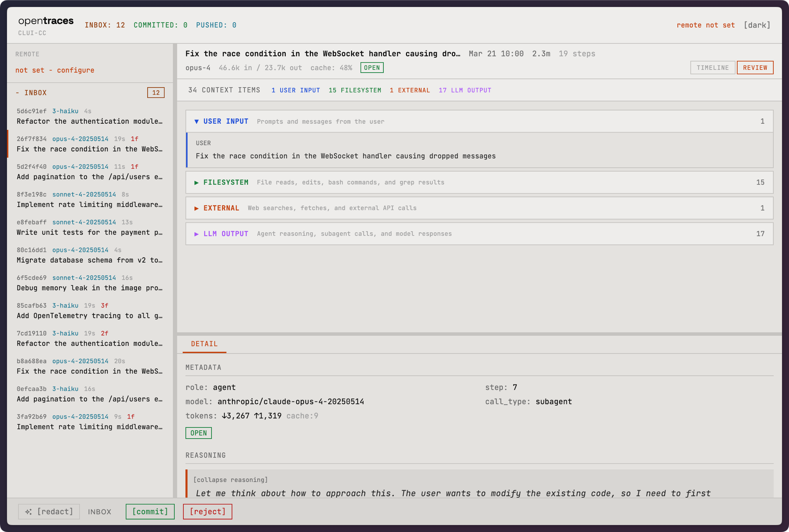Click configure to set the remote

tap(75, 70)
